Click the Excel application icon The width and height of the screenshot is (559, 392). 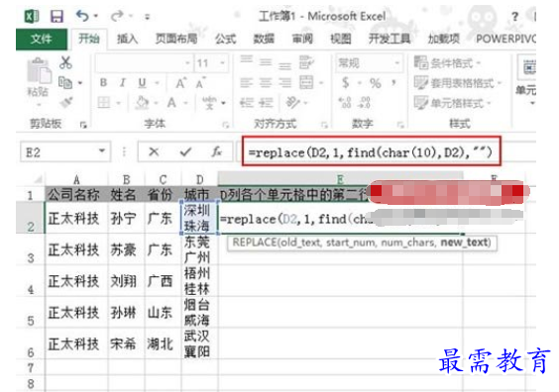click(32, 17)
